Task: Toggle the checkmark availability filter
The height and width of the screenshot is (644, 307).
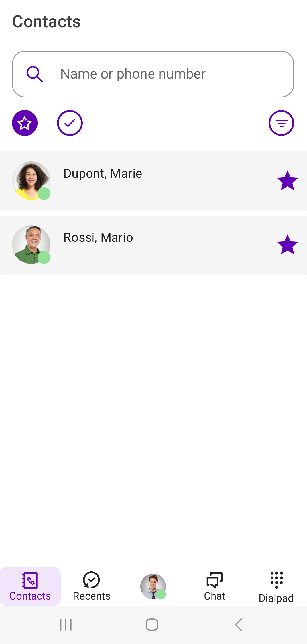Action: pyautogui.click(x=70, y=123)
